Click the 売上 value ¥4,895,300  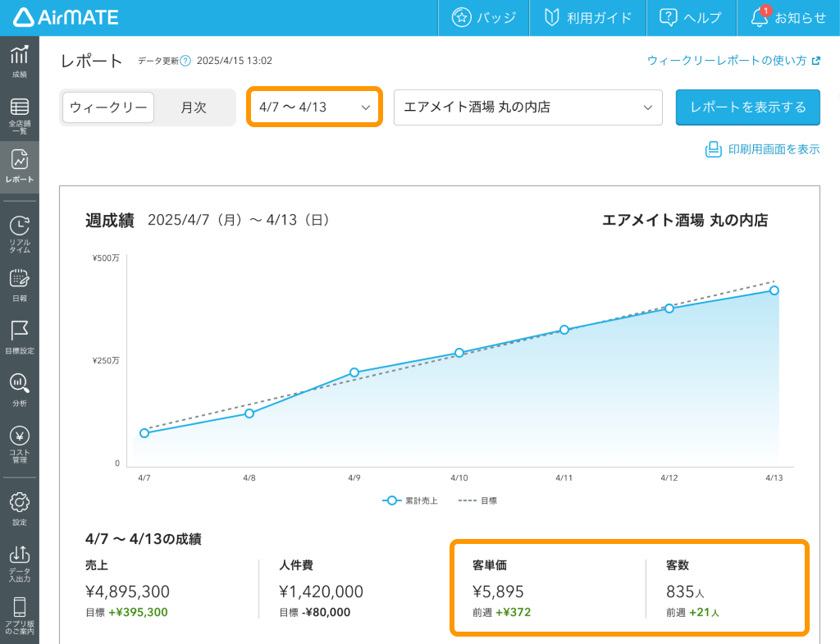pyautogui.click(x=127, y=591)
